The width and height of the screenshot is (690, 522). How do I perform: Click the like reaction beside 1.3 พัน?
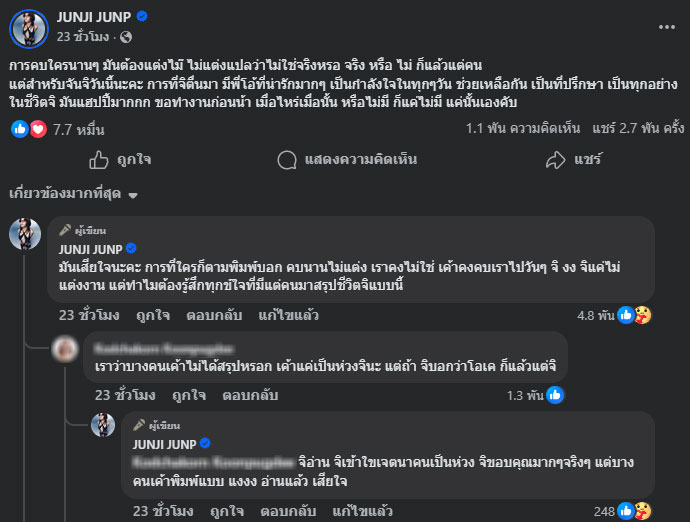point(555,395)
